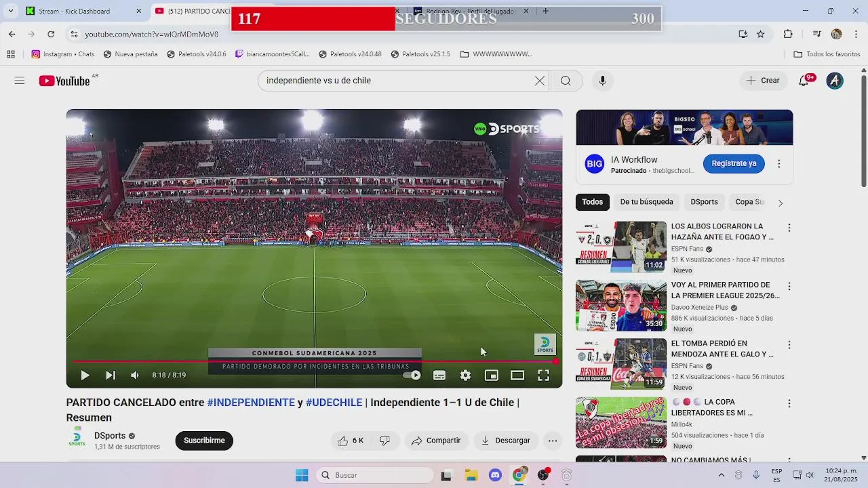Open options for LA COPA LIBERTADORES video
The height and width of the screenshot is (488, 868).
[x=789, y=403]
